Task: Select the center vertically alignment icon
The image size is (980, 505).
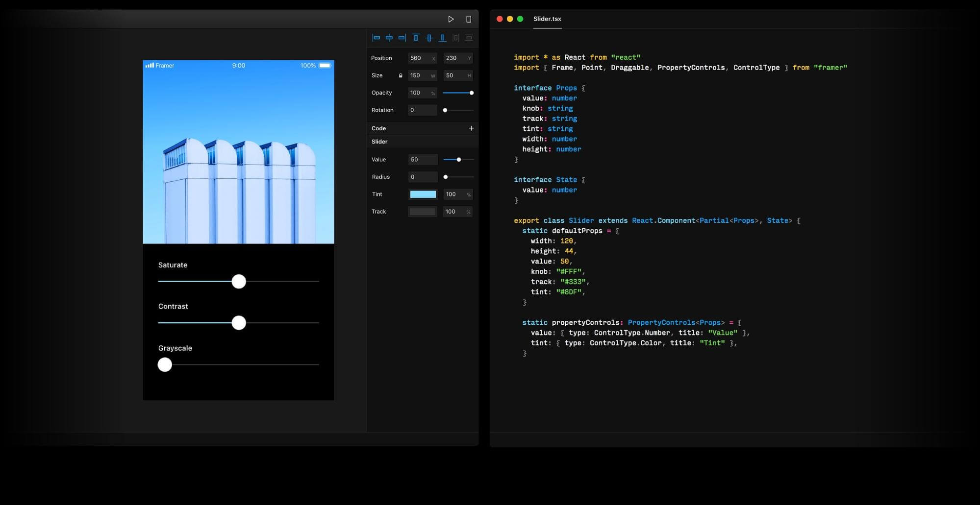Action: point(429,37)
